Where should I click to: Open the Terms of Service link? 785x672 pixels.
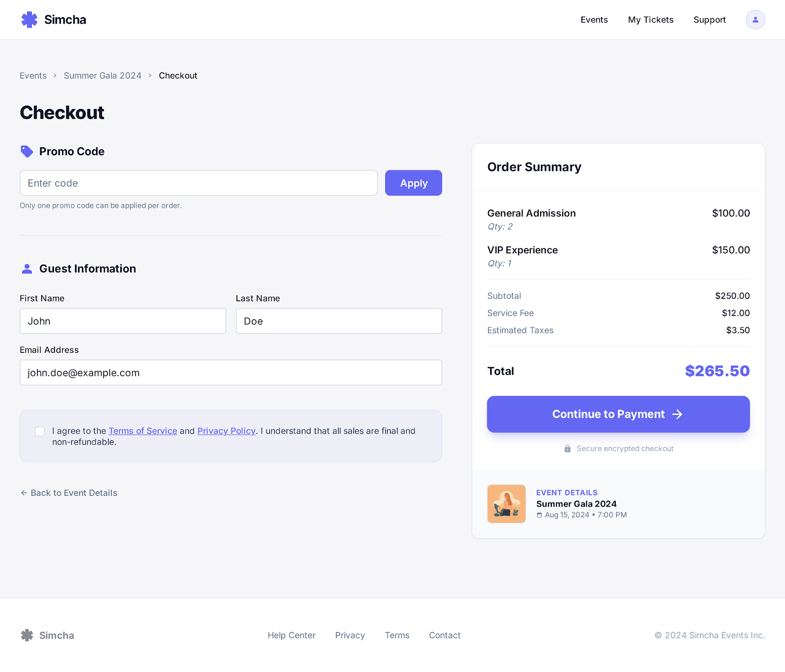click(x=143, y=430)
